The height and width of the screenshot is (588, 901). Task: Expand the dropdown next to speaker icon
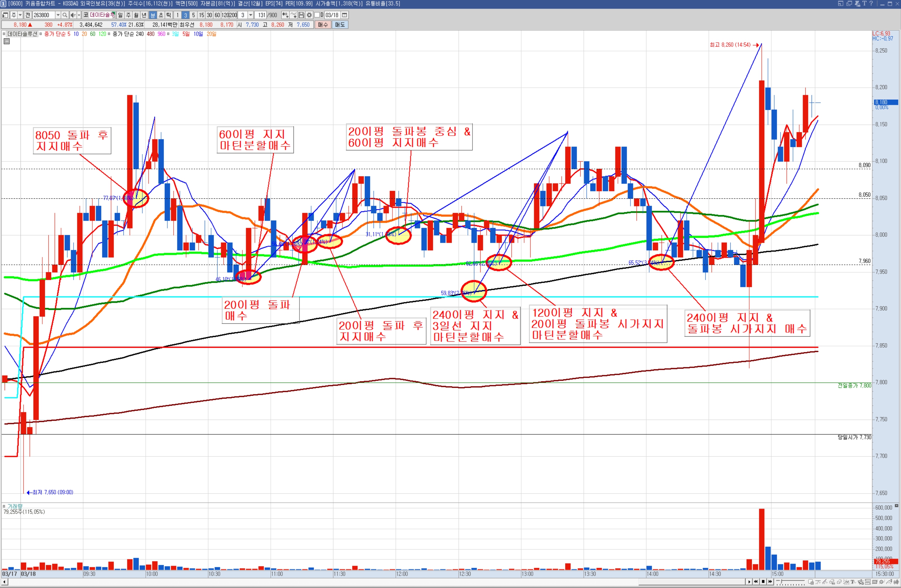79,15
